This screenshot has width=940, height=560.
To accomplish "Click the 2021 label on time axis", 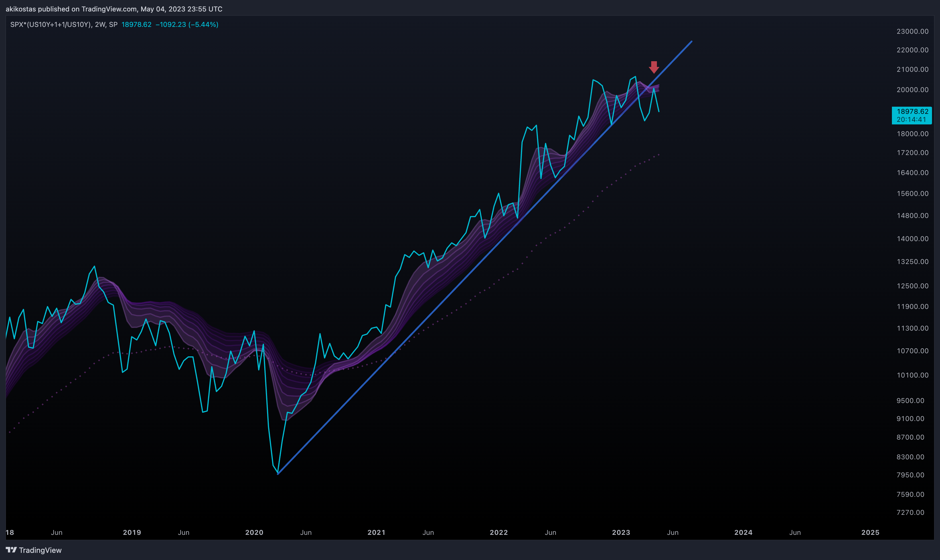I will point(376,533).
